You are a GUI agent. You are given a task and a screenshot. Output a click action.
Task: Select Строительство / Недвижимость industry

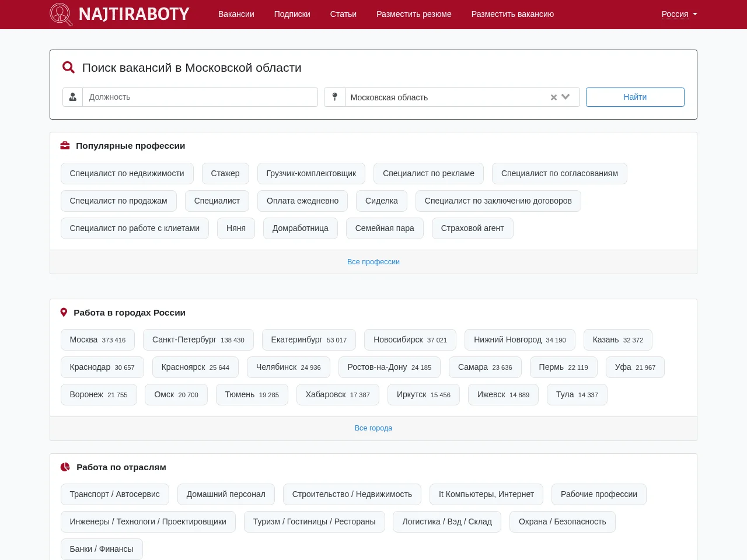pos(352,495)
